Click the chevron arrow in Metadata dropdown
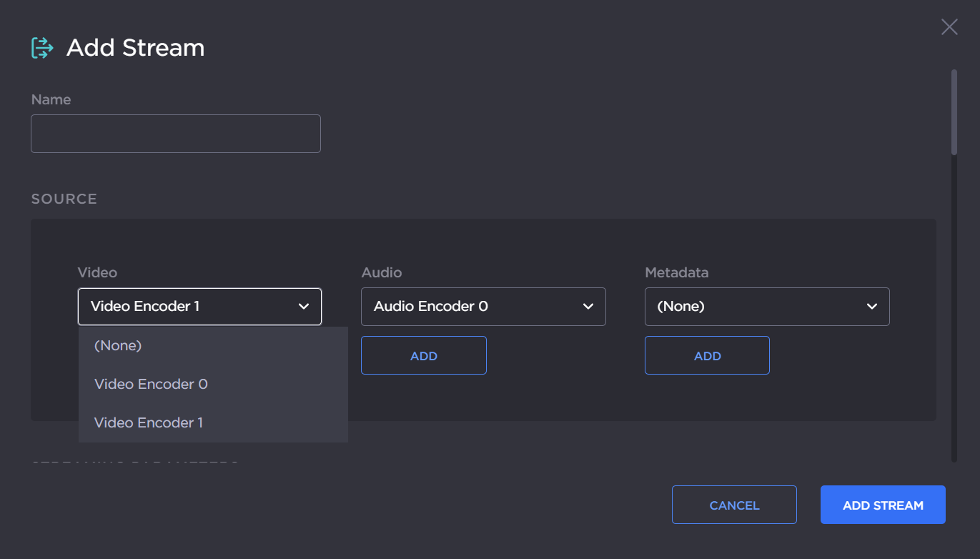The width and height of the screenshot is (980, 559). (871, 307)
